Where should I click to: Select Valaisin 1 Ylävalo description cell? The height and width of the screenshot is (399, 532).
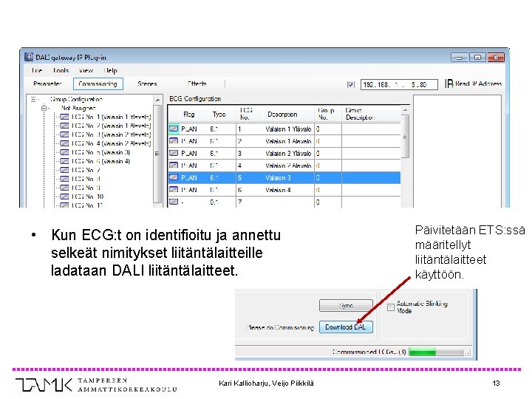(x=288, y=129)
